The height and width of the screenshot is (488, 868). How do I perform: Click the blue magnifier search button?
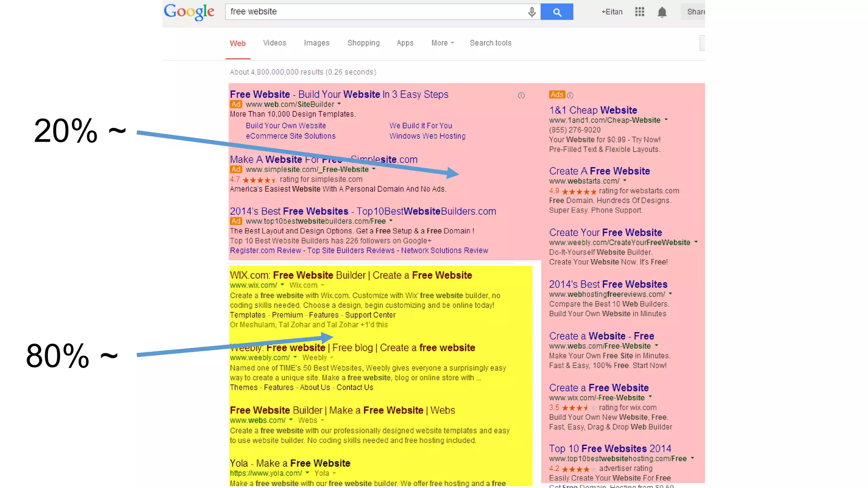click(x=557, y=12)
